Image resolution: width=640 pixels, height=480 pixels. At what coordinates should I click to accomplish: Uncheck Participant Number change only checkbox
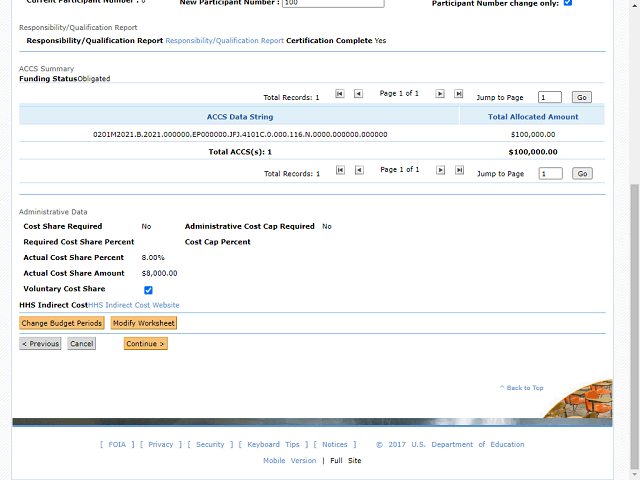tap(568, 3)
